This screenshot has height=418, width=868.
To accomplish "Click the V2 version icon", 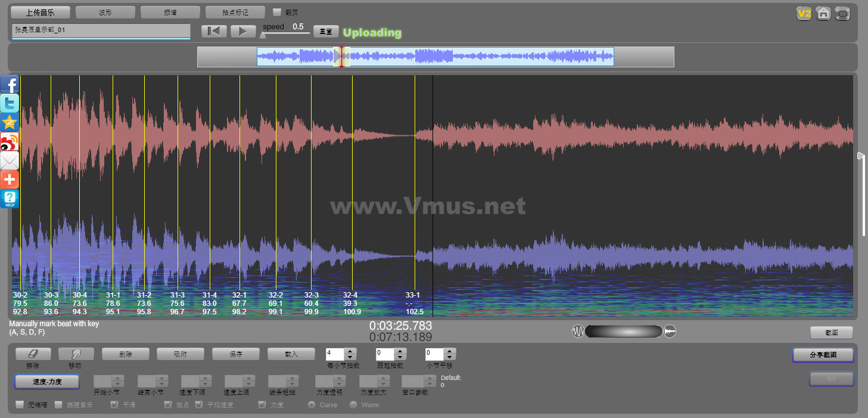I will (804, 13).
